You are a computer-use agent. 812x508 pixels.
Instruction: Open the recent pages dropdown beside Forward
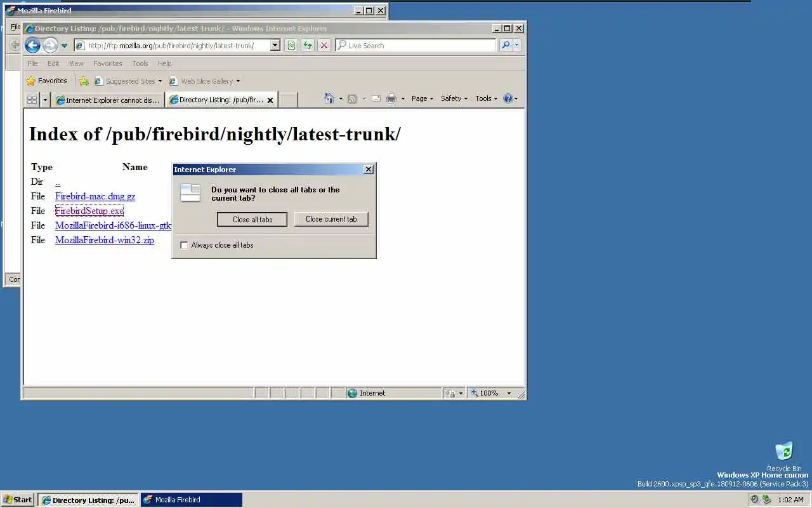[64, 46]
